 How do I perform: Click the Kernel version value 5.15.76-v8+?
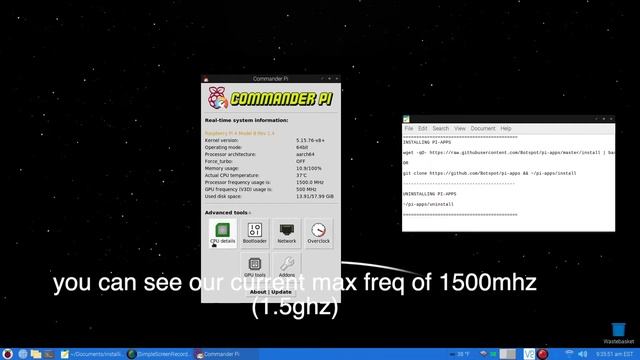[x=310, y=140]
